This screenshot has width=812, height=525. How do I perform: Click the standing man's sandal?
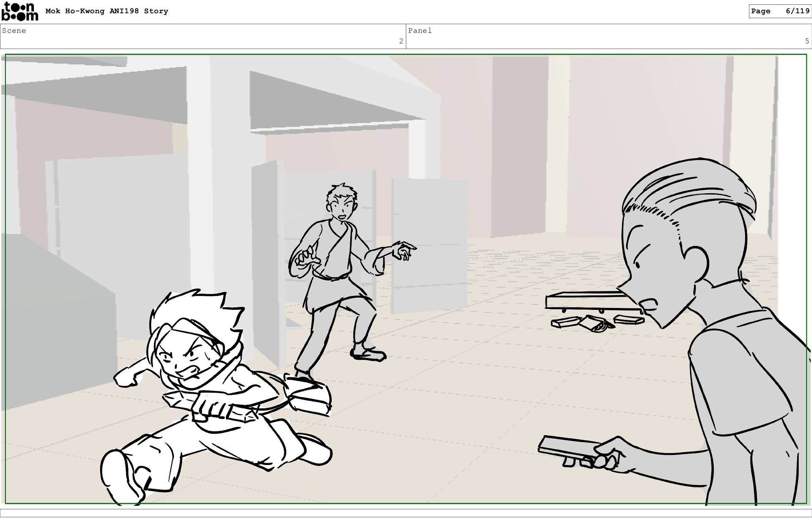tap(369, 354)
